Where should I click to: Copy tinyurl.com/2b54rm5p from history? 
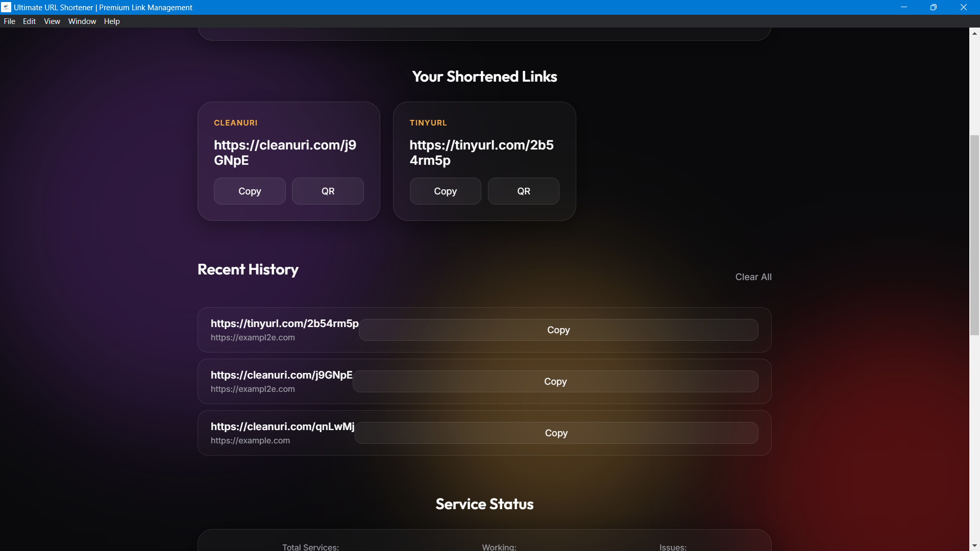tap(558, 330)
